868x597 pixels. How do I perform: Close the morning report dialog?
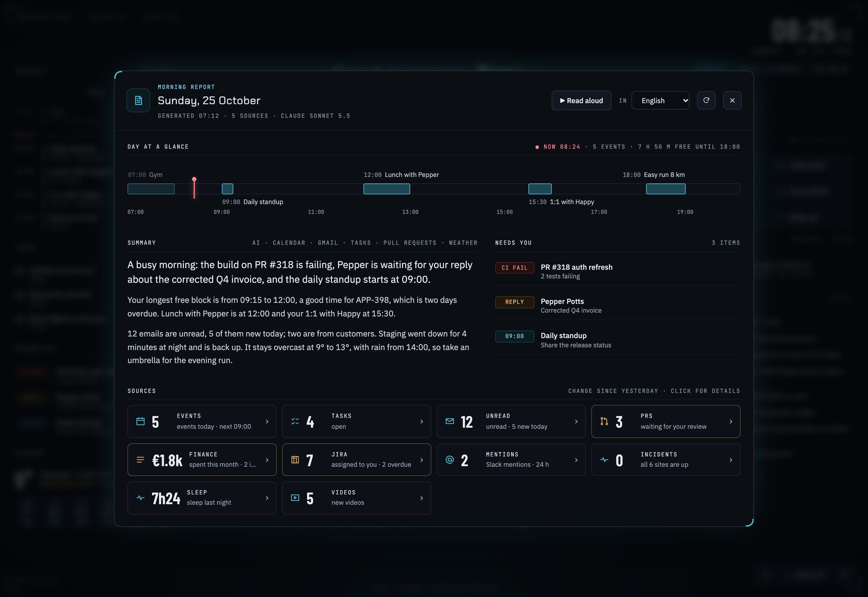[x=732, y=100]
